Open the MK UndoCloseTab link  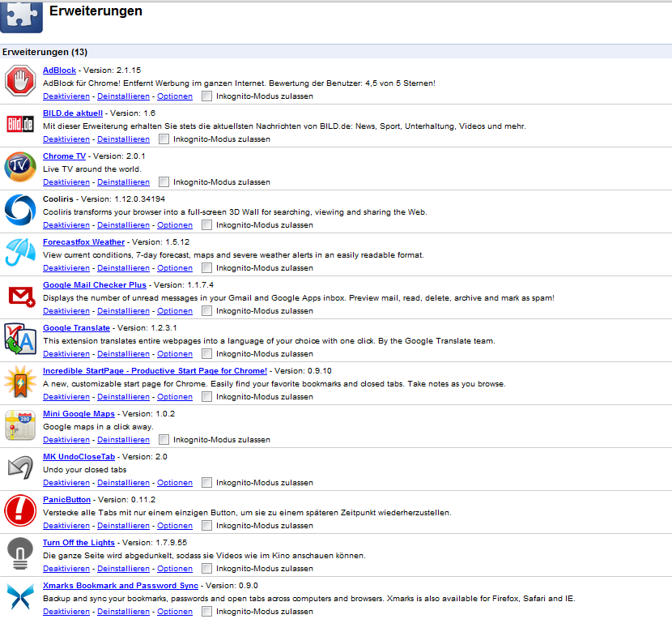[79, 456]
